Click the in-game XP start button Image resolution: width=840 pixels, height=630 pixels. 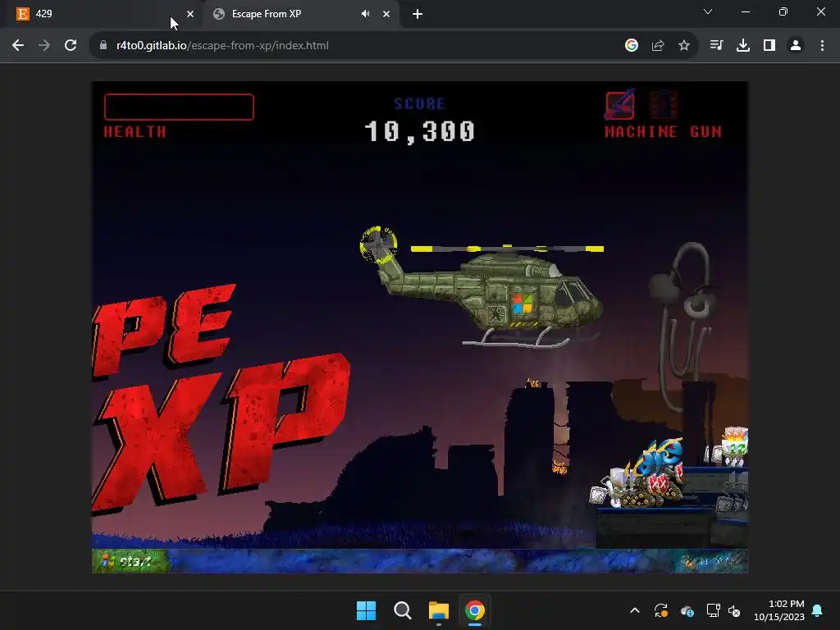(x=129, y=561)
